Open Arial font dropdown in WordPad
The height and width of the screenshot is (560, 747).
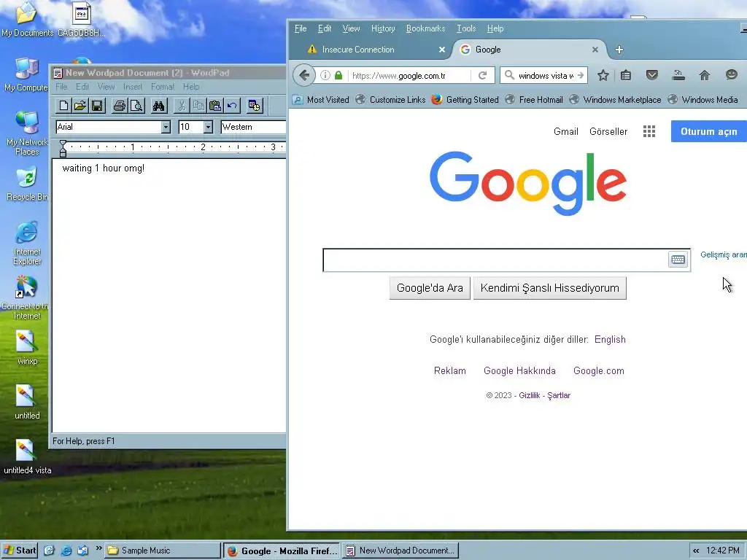[x=166, y=127]
